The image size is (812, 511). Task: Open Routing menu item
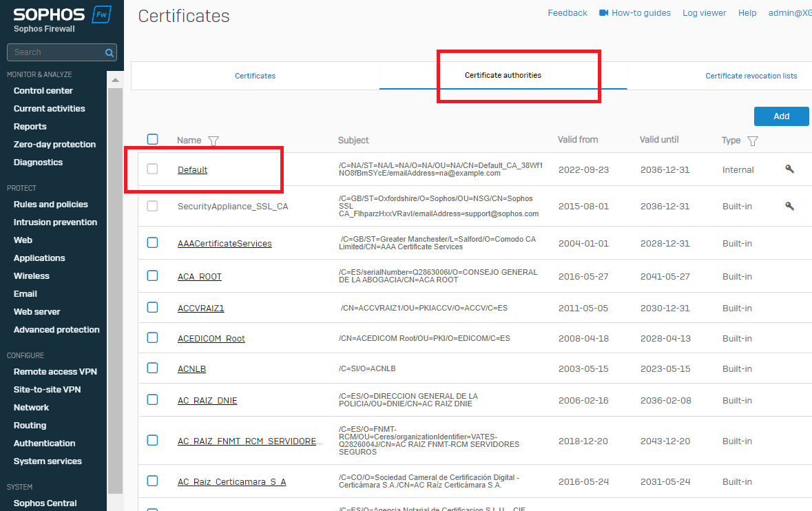pyautogui.click(x=30, y=426)
